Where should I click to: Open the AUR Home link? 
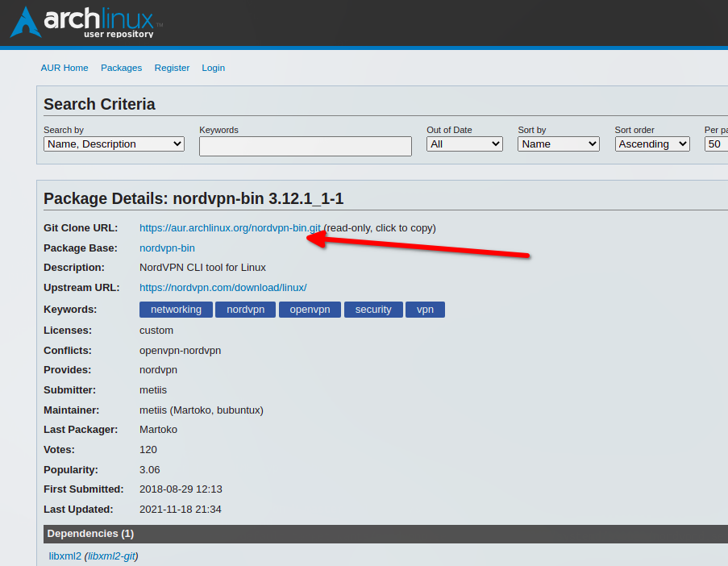pos(64,68)
